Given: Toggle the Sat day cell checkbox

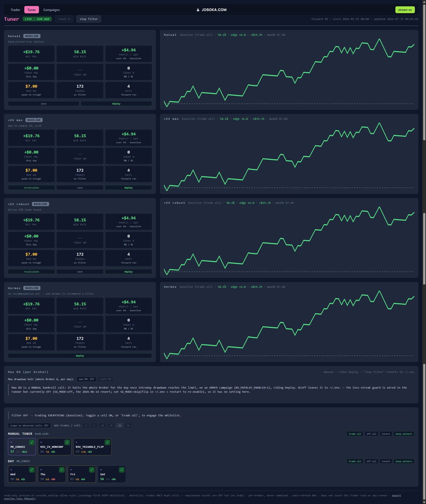Looking at the screenshot, I should tap(121, 470).
